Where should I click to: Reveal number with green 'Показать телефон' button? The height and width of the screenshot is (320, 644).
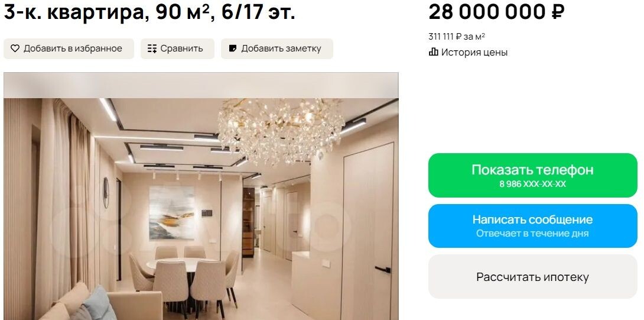click(x=533, y=175)
